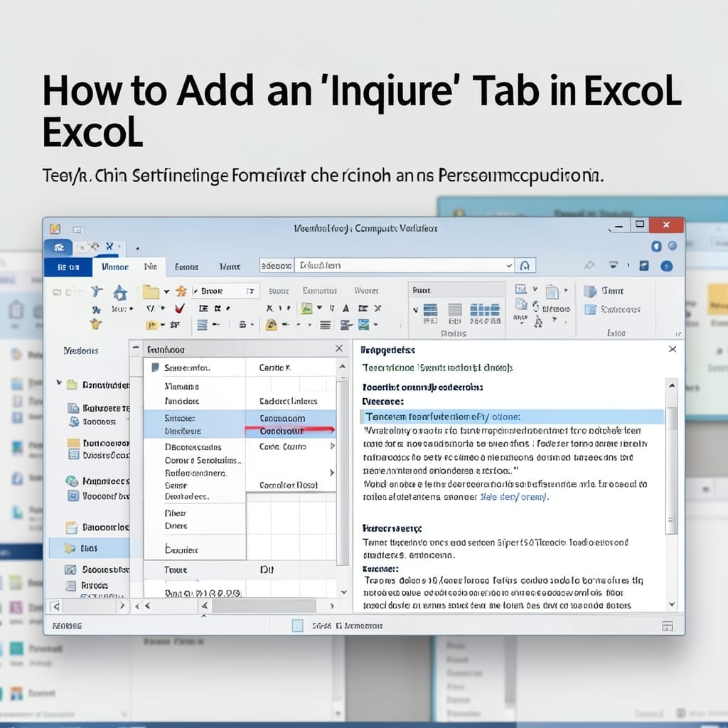Collapse the Ranobidider folder tree arrow
The image size is (728, 728).
point(59,382)
